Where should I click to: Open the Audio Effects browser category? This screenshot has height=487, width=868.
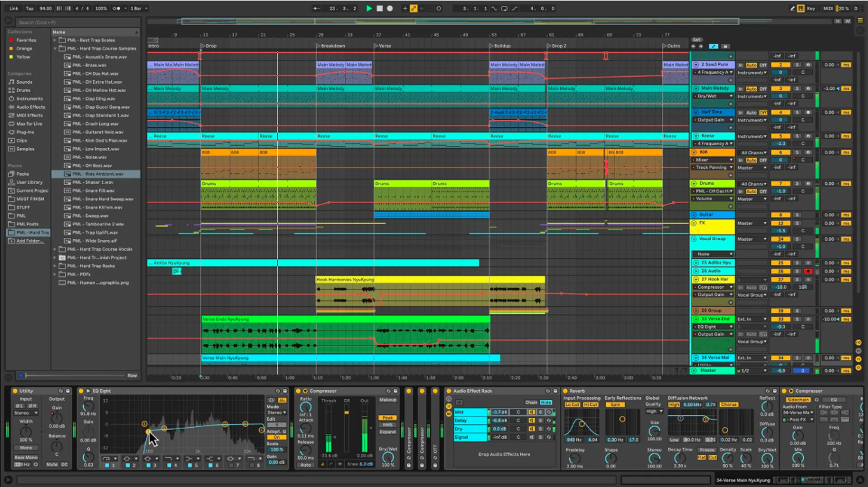point(30,107)
